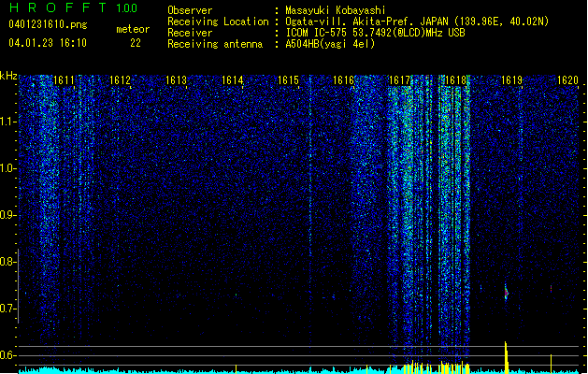Click the Observer label
588x374 pixels.
190,10
